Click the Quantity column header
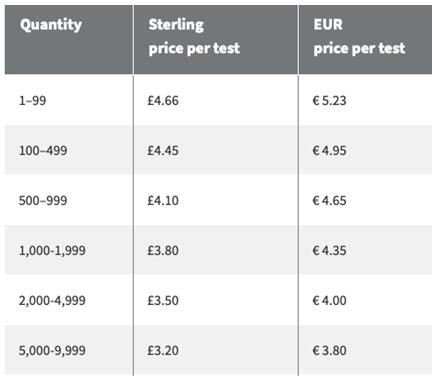Viewport: 437px width, 381px height. tap(51, 25)
